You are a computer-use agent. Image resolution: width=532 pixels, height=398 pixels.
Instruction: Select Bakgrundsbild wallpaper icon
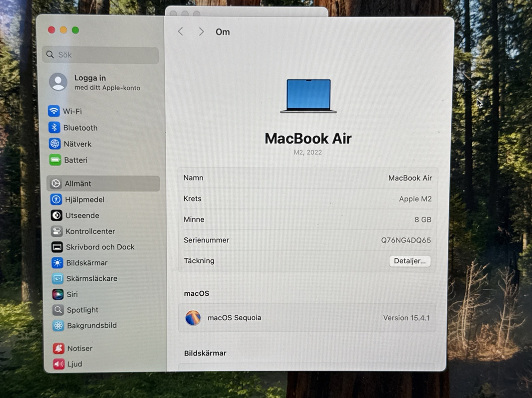click(x=58, y=326)
